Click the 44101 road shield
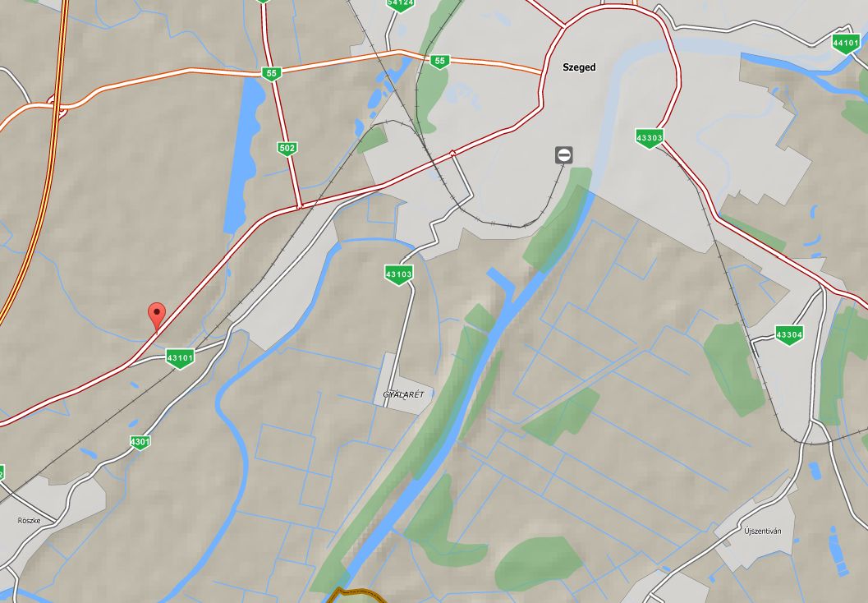Image resolution: width=868 pixels, height=603 pixels. coord(846,44)
